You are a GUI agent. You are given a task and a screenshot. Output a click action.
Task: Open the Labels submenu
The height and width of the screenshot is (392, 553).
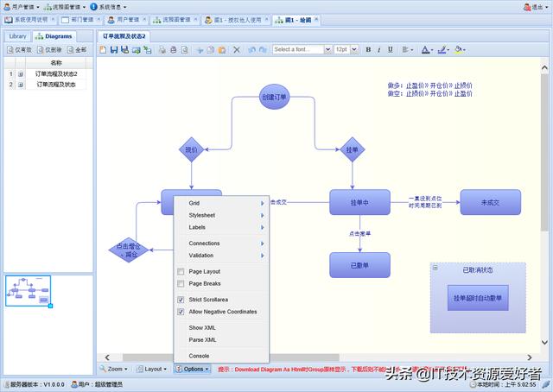tap(221, 227)
